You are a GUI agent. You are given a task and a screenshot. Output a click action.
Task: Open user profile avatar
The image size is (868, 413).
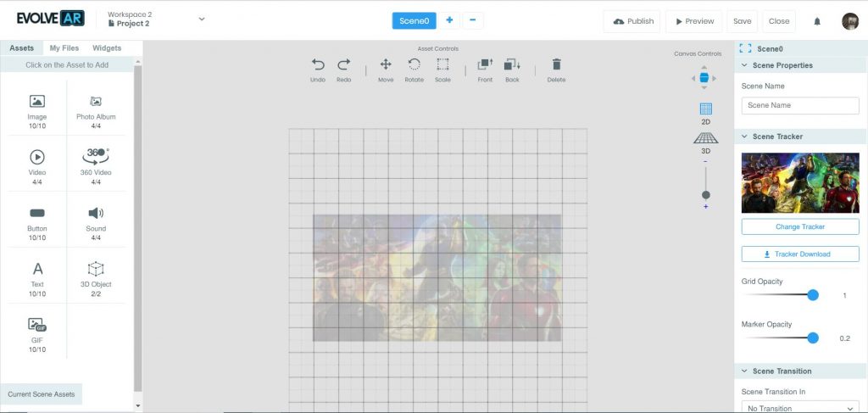click(x=849, y=21)
